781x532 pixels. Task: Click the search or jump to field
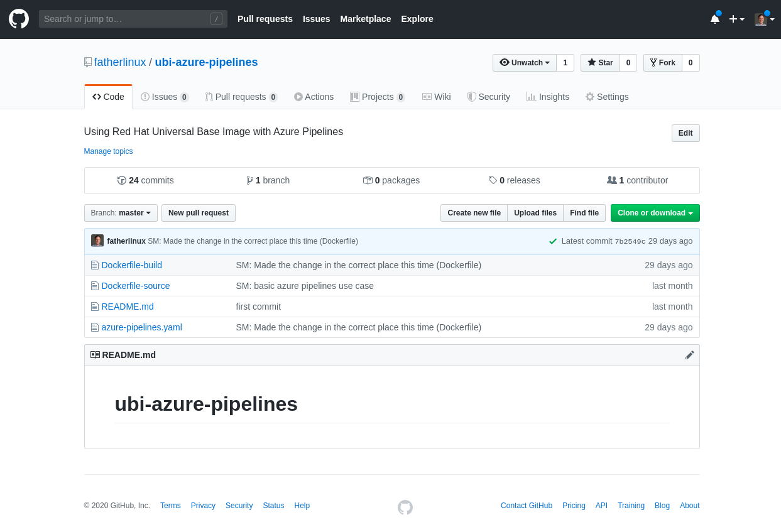pos(126,19)
